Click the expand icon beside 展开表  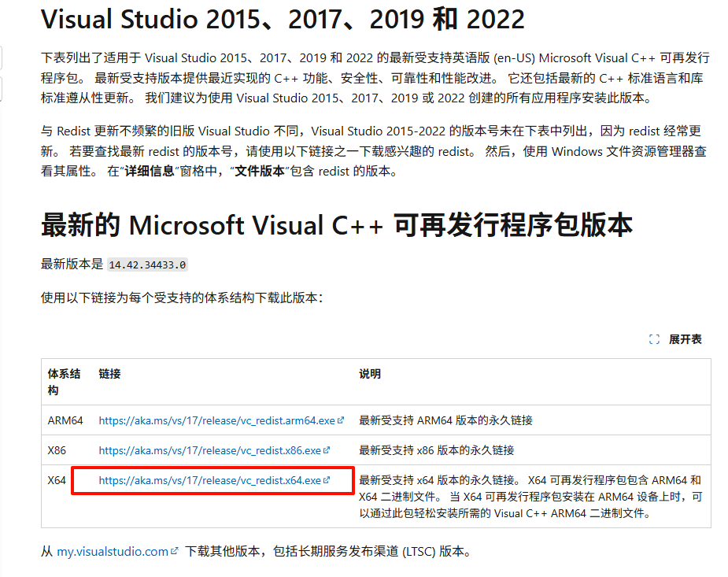tap(654, 339)
